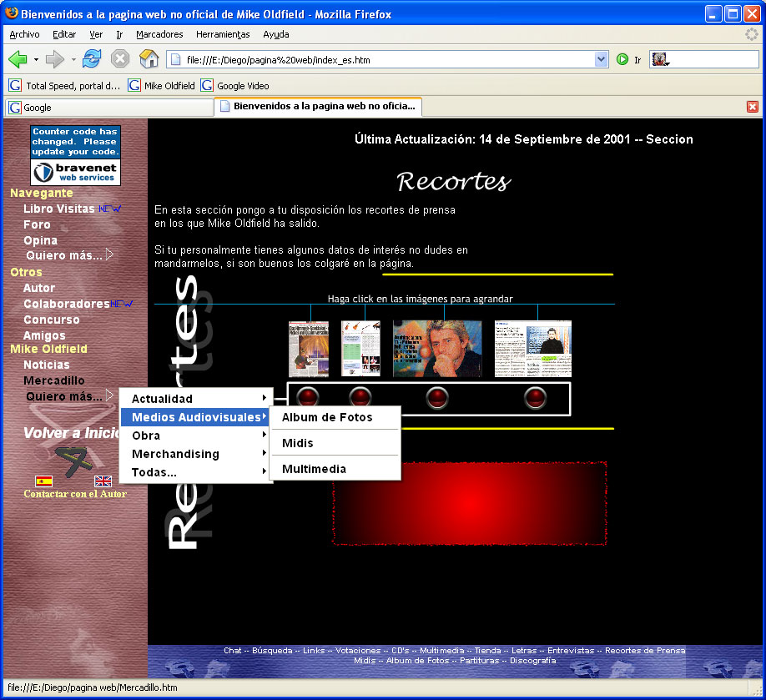This screenshot has height=700, width=766.
Task: Choose Album de Fotos from submenu
Action: pyautogui.click(x=335, y=417)
